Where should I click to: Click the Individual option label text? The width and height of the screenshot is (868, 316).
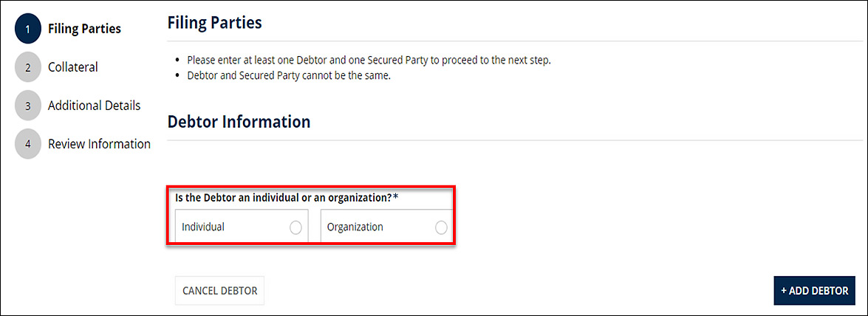tap(203, 227)
